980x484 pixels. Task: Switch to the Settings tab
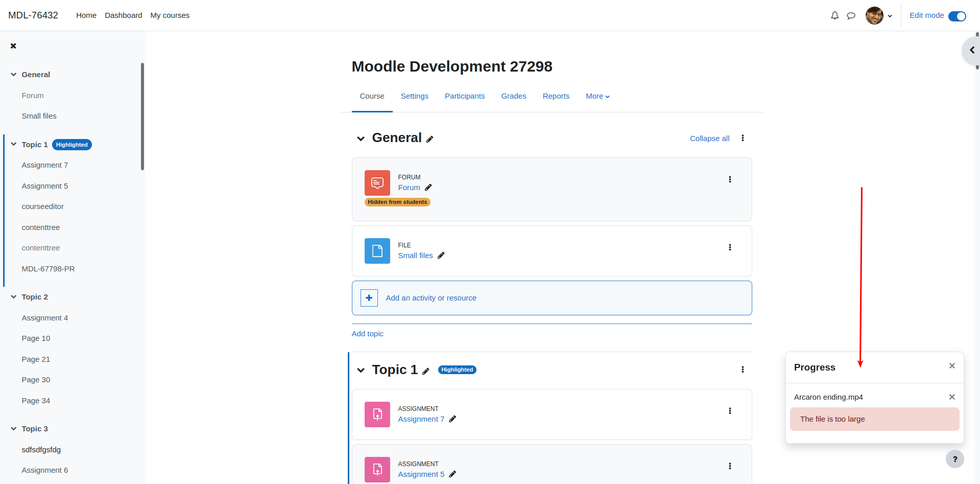click(415, 96)
